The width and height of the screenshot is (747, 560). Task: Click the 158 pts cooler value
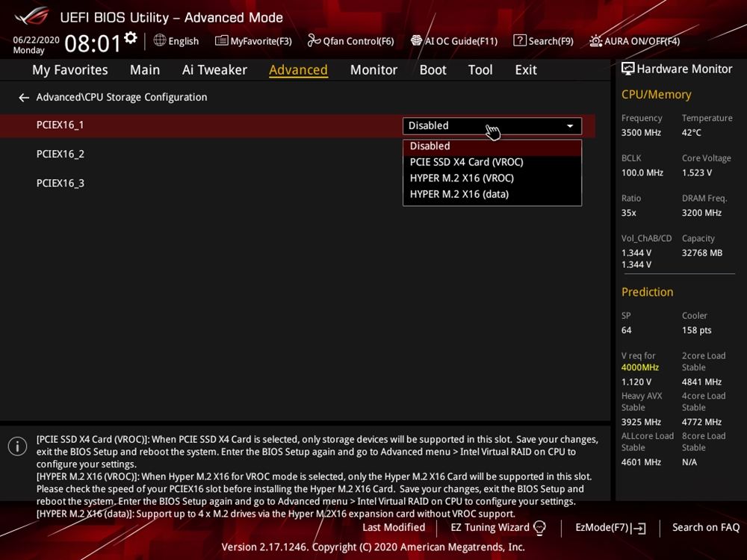[x=696, y=331]
